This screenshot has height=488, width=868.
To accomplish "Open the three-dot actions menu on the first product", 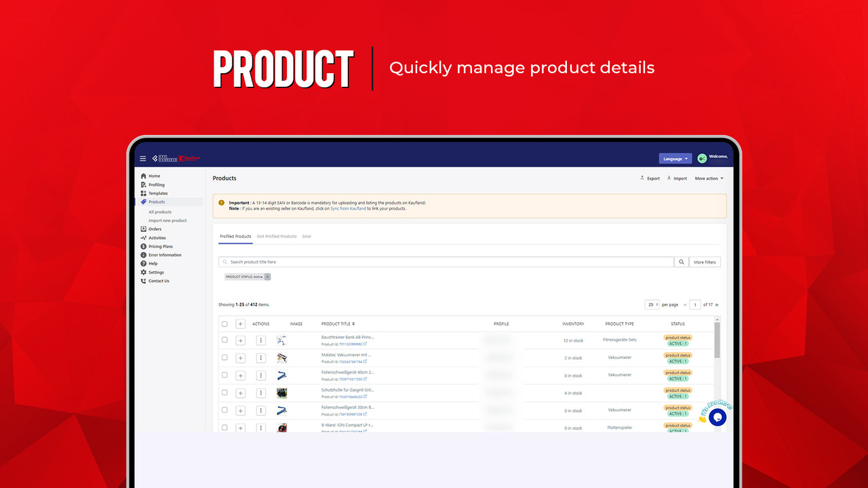I will tap(260, 340).
